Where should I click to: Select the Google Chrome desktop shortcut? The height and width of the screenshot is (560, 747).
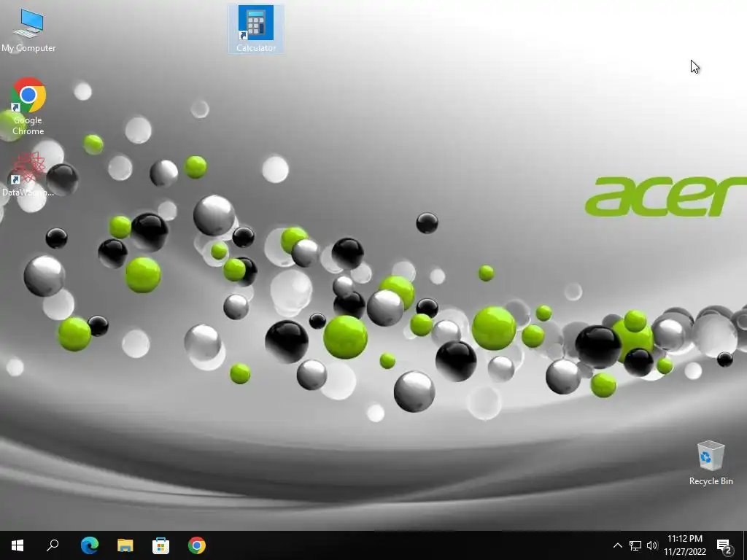pyautogui.click(x=28, y=106)
